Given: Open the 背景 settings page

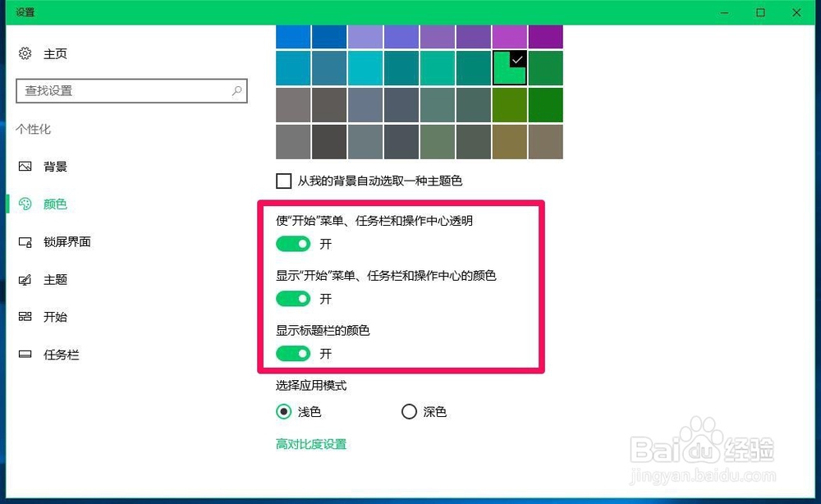Looking at the screenshot, I should (x=55, y=167).
